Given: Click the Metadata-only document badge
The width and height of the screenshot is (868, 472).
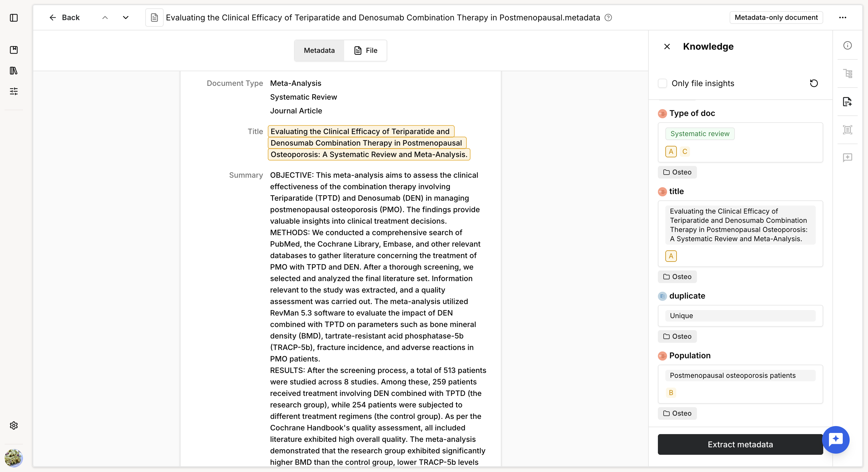Looking at the screenshot, I should pos(776,18).
